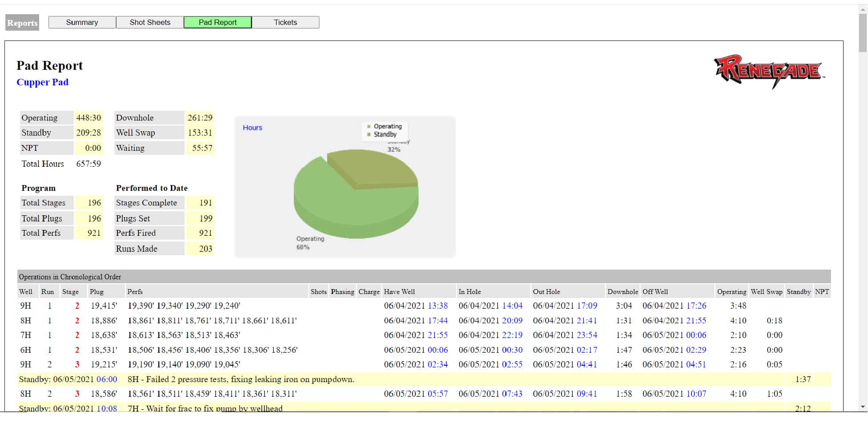This screenshot has height=423, width=868.
Task: Open the Tickets tab
Action: (285, 22)
